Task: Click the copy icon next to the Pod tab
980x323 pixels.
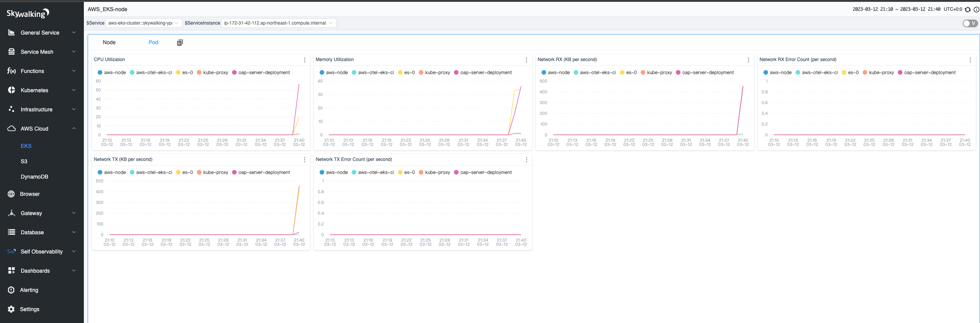Action: coord(180,43)
